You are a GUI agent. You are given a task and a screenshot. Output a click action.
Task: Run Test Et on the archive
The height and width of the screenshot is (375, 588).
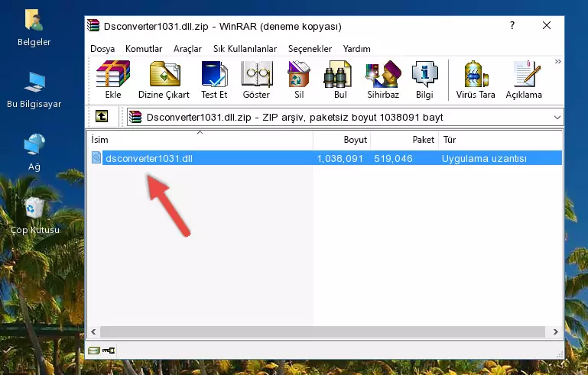pyautogui.click(x=214, y=79)
